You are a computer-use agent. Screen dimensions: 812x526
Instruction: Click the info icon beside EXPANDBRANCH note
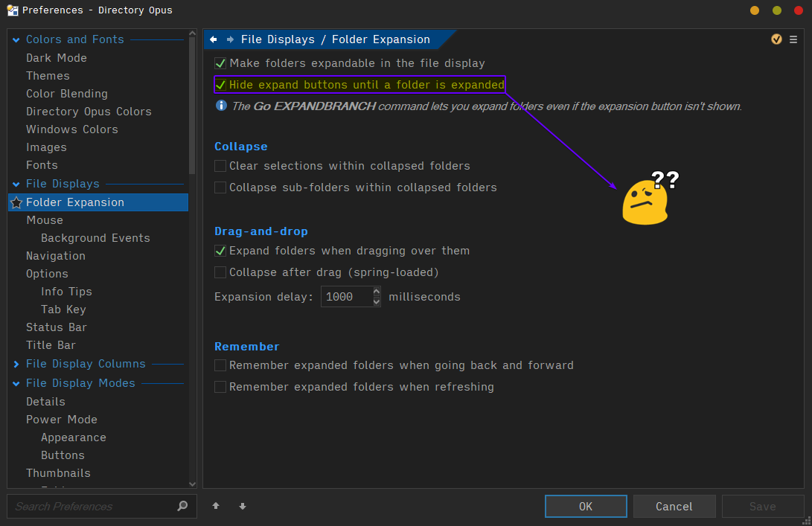(x=221, y=106)
